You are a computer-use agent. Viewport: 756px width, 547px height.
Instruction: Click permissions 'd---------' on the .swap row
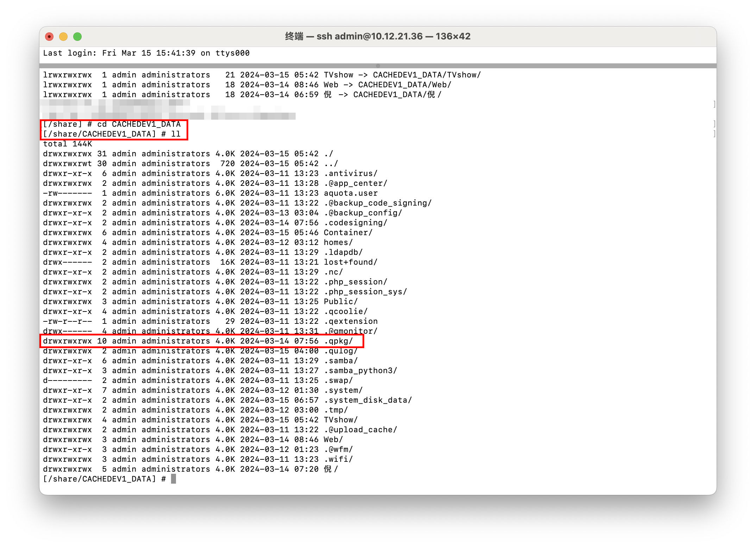68,381
